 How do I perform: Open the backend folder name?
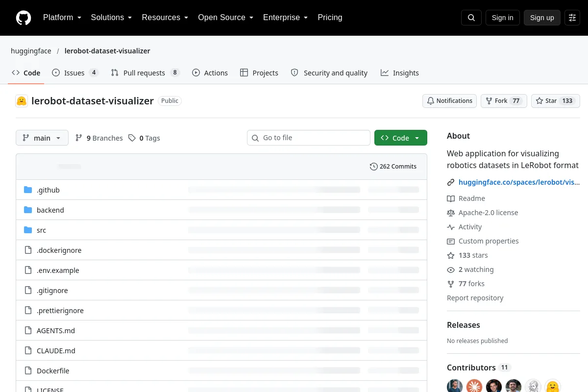[x=50, y=210]
